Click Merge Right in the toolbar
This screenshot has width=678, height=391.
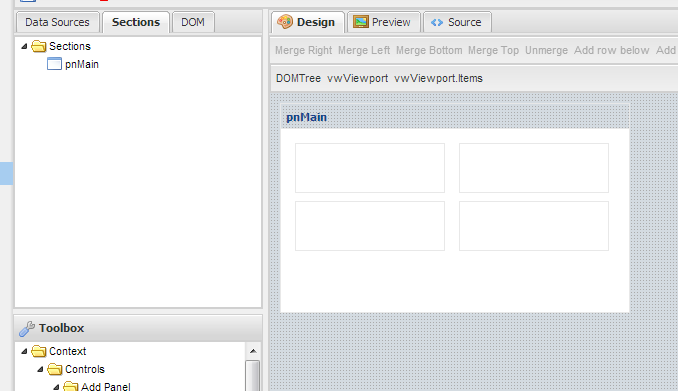304,50
